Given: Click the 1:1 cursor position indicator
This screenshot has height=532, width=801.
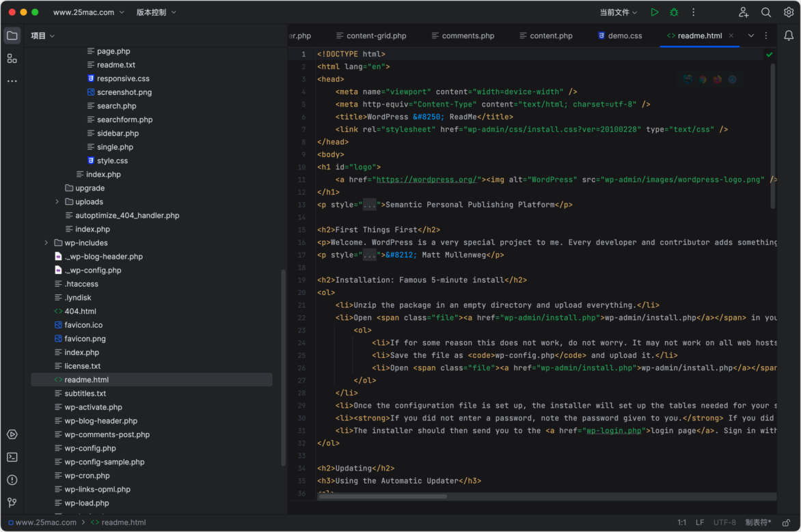Looking at the screenshot, I should pos(681,522).
